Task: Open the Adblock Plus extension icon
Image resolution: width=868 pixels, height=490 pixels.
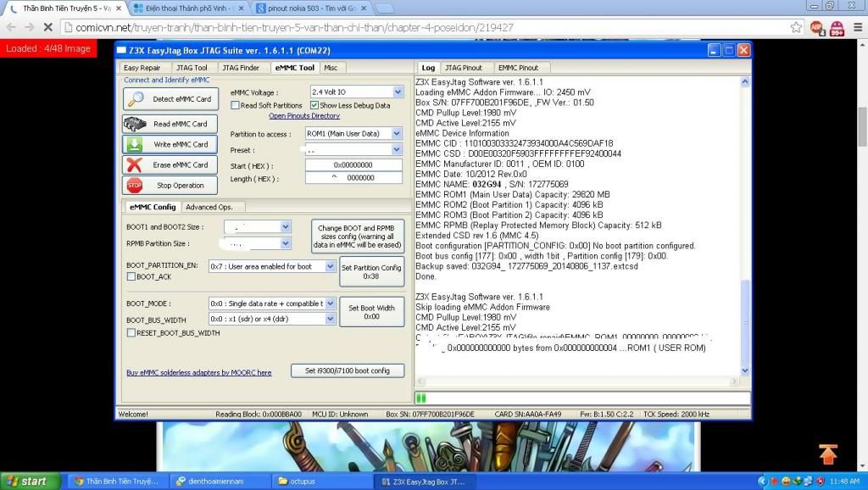Action: [816, 27]
